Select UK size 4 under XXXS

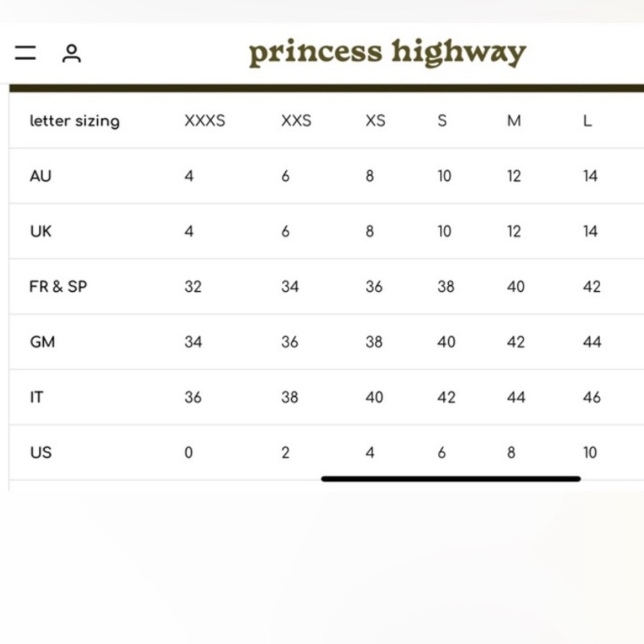coord(189,232)
